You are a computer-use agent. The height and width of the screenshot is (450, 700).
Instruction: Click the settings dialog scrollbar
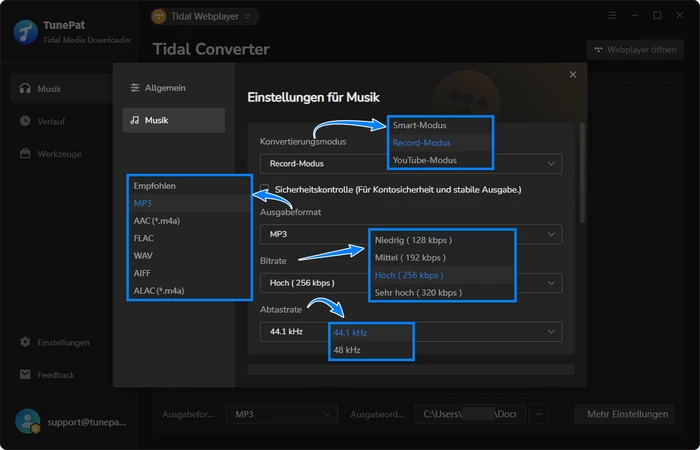pos(582,172)
